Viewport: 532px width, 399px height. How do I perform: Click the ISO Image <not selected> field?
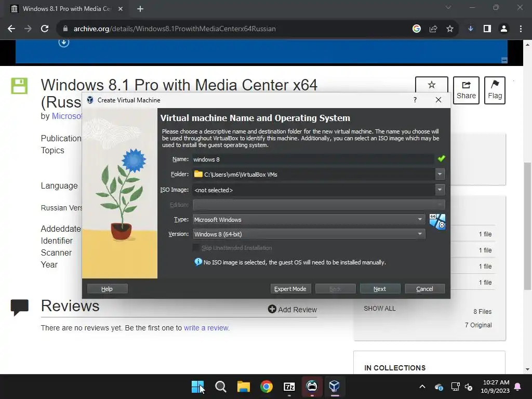click(313, 190)
